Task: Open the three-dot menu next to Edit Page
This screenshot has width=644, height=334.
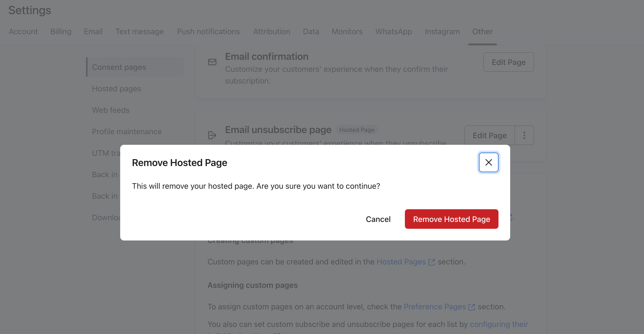Action: 524,135
